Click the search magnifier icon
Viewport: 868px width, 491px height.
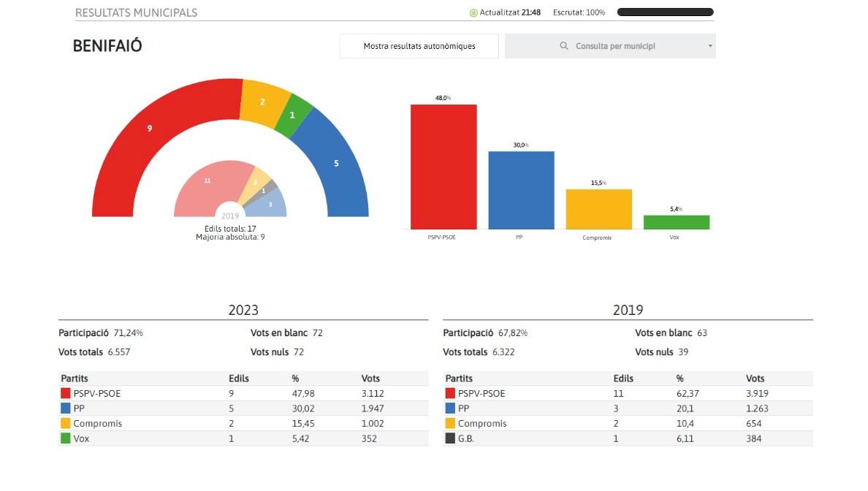click(563, 46)
